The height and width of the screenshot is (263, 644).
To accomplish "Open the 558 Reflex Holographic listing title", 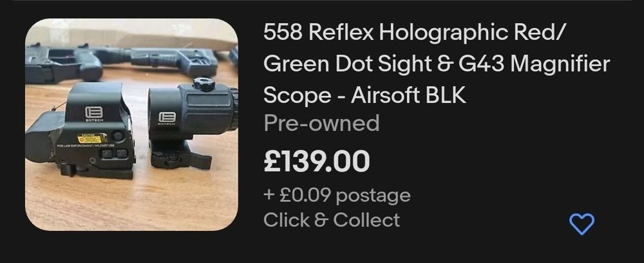I will (437, 64).
